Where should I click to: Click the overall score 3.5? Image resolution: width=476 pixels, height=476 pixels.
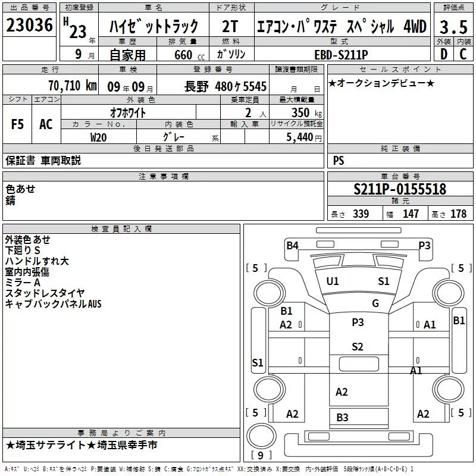click(453, 27)
